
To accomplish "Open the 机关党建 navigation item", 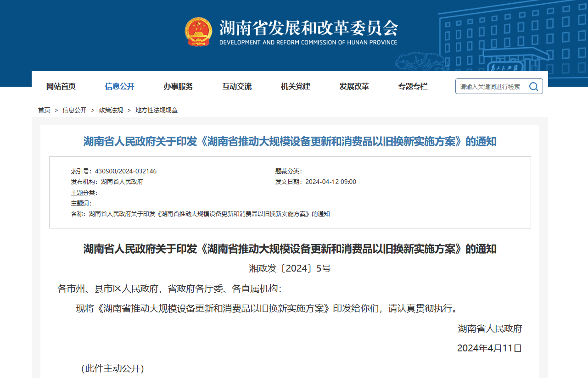I will point(296,86).
